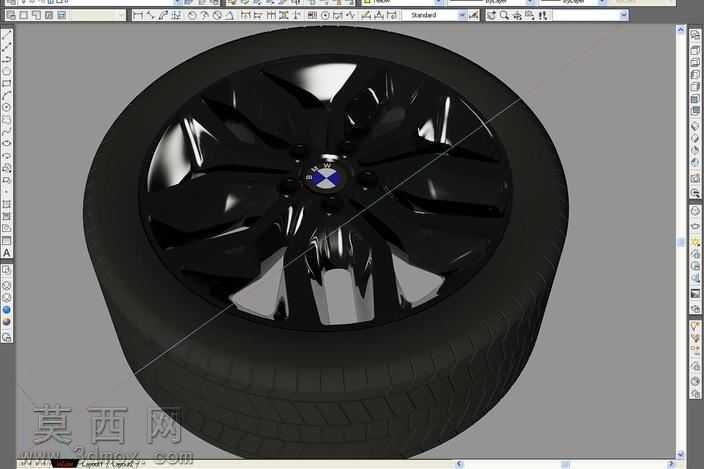Screen dimensions: 704x469
Task: Select the Linear dimension tool
Action: coord(138,16)
